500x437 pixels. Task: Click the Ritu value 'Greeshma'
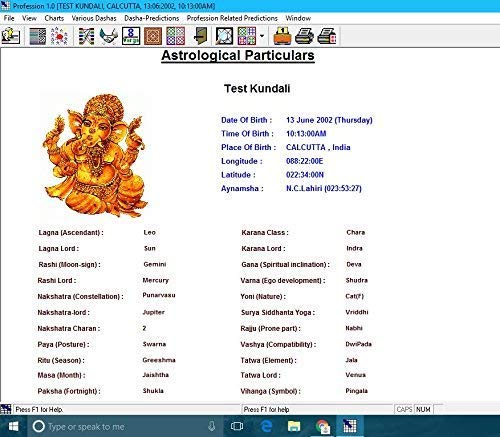coord(159,360)
